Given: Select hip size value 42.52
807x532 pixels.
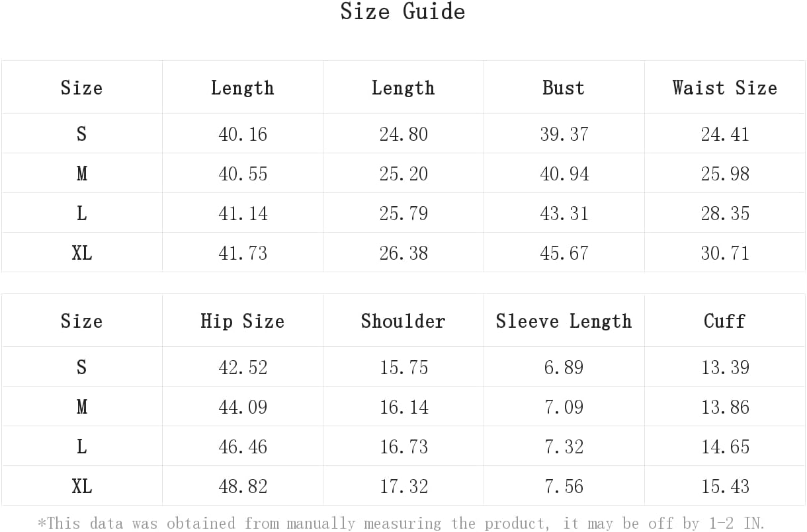Looking at the screenshot, I should [x=243, y=367].
